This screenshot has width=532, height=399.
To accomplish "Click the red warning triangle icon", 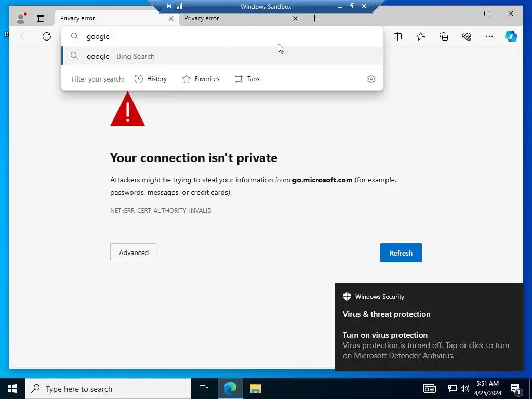I will click(128, 109).
